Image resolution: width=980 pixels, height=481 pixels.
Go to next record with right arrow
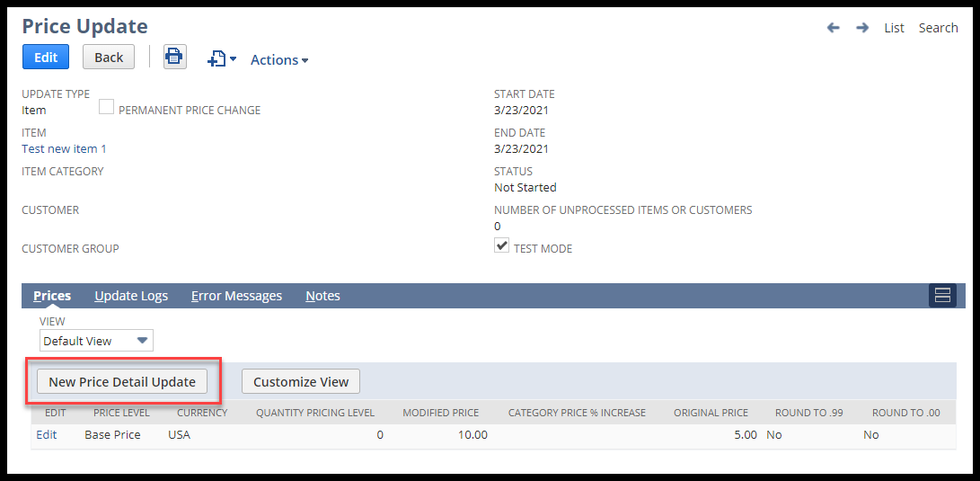[x=862, y=28]
